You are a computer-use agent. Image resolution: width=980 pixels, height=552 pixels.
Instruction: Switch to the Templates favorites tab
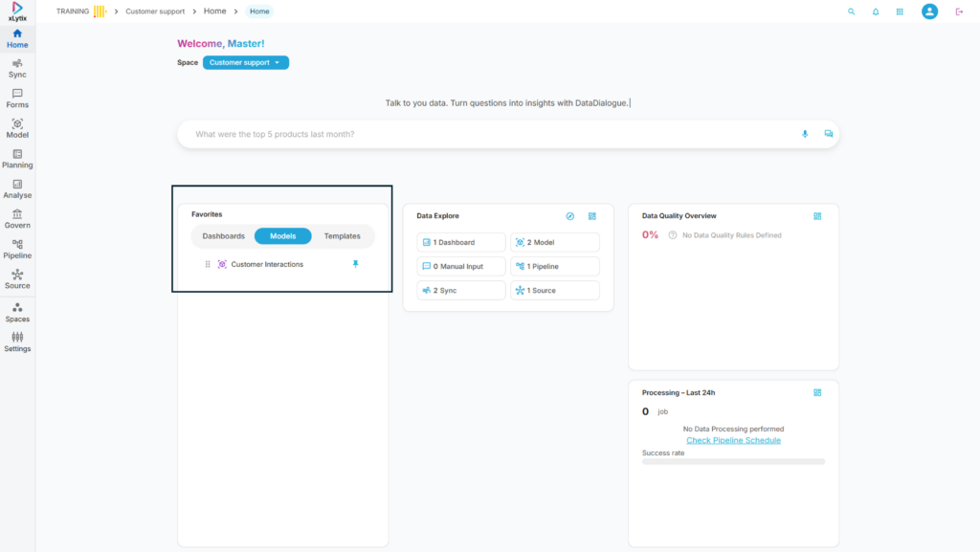pos(342,236)
